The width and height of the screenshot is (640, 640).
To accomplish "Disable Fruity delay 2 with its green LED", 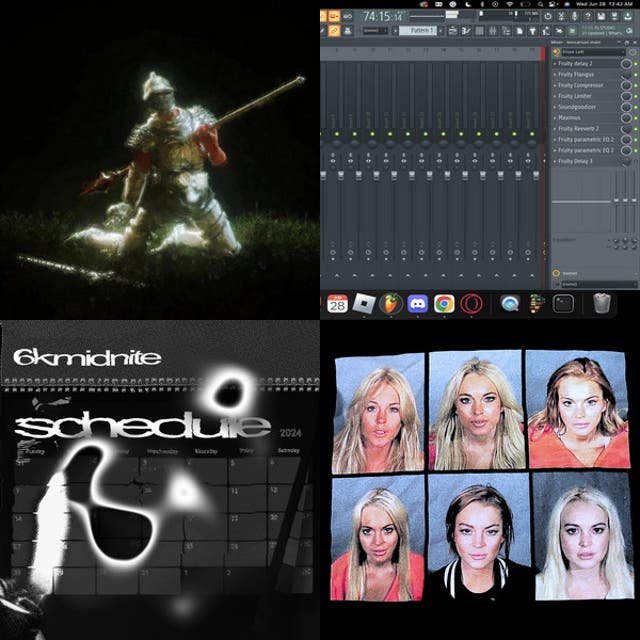I will 636,64.
